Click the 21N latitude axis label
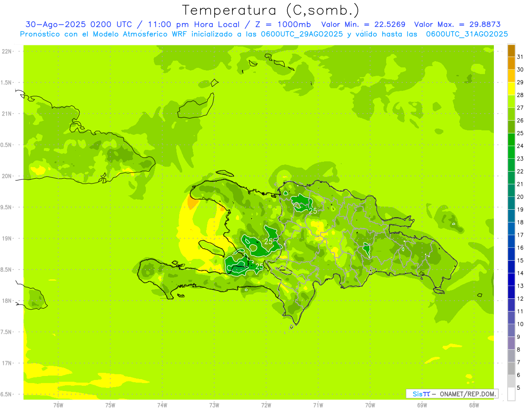 7,114
